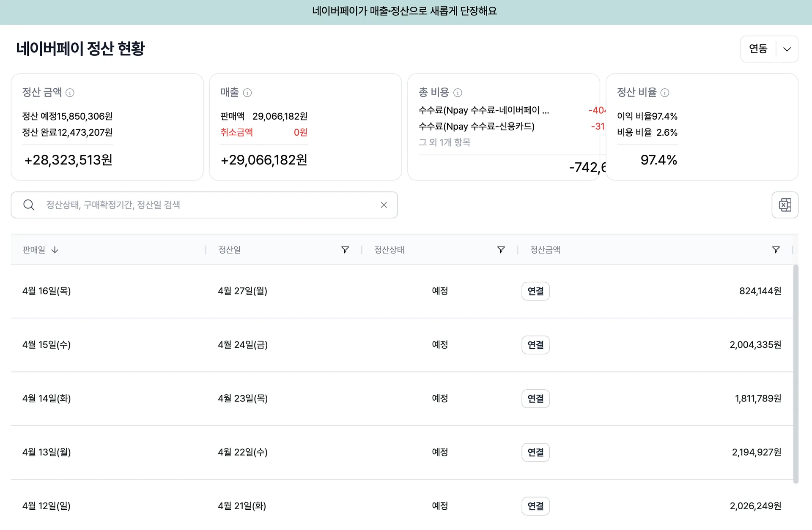Sort by 판매일 using arrow icon

[x=55, y=250]
